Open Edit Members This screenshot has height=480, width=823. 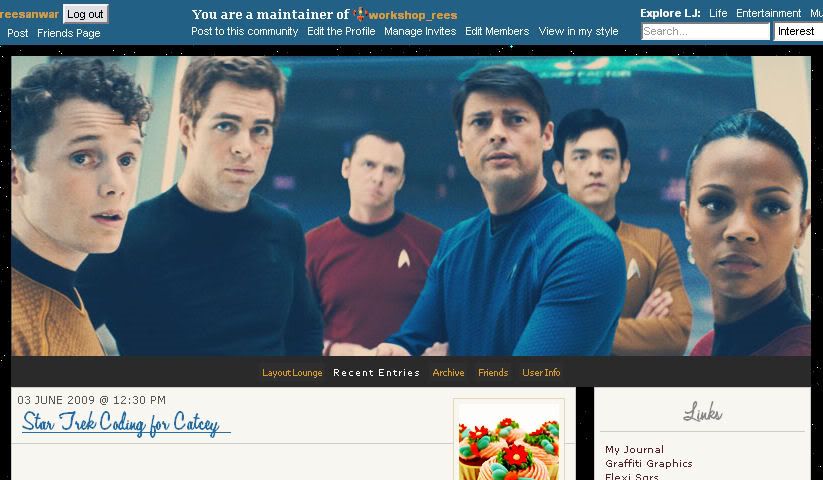point(497,31)
